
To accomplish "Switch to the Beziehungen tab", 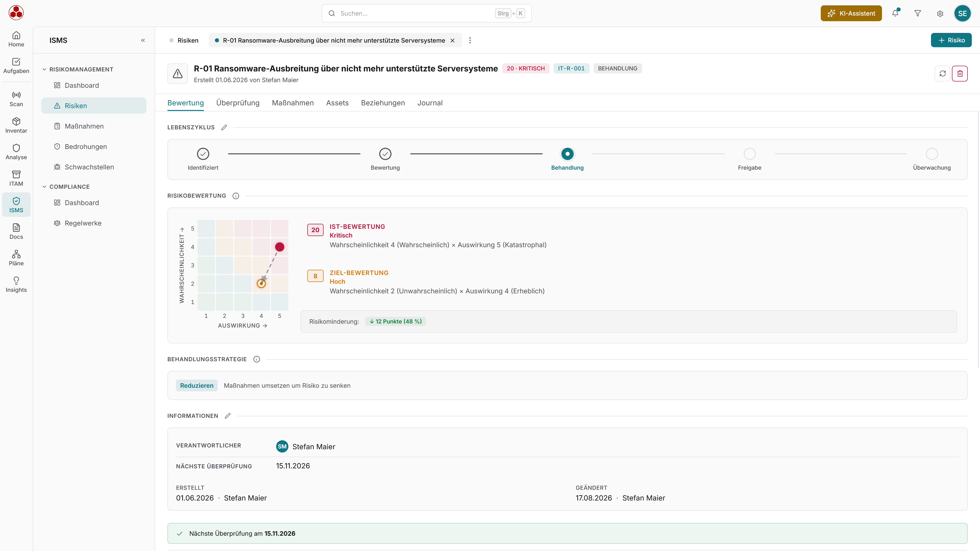I will 383,103.
